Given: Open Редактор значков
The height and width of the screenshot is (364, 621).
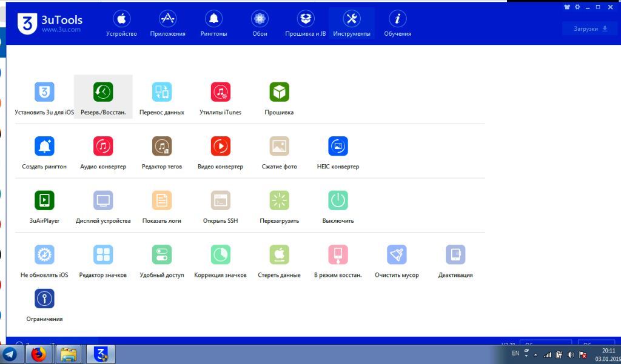Looking at the screenshot, I should pos(103,262).
